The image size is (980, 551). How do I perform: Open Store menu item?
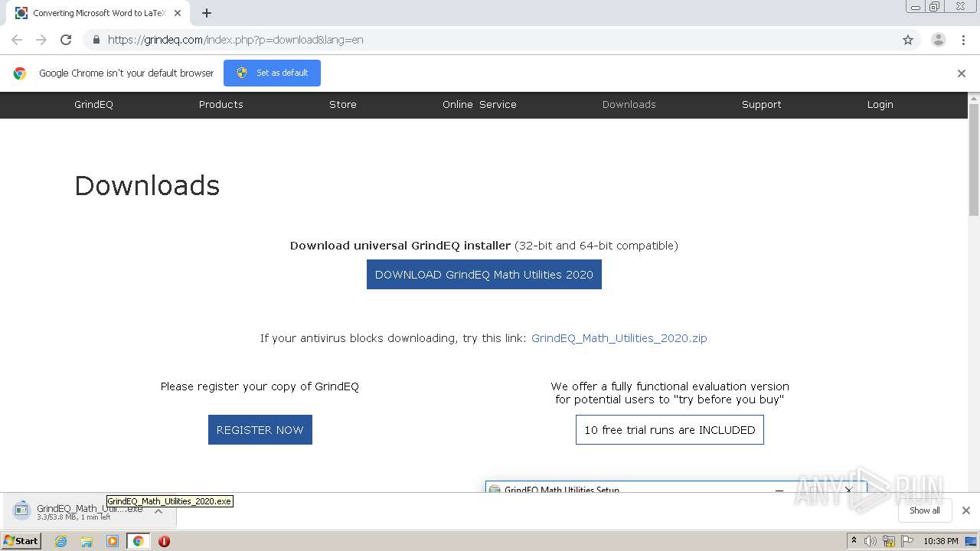(x=343, y=105)
